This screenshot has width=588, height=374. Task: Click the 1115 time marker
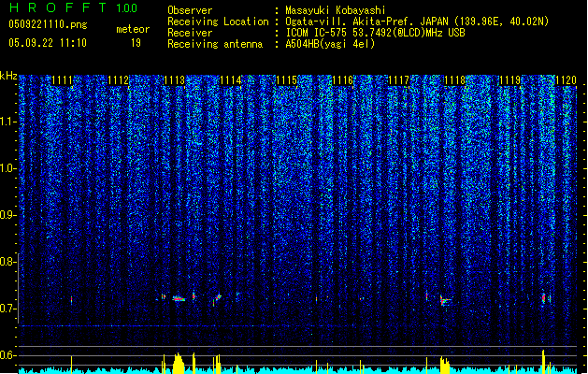[x=286, y=80]
